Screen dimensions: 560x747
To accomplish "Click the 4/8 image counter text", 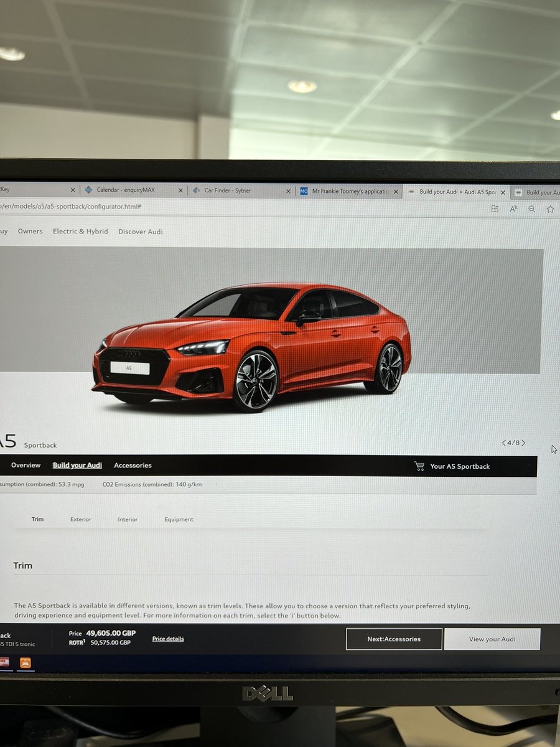I will click(513, 443).
